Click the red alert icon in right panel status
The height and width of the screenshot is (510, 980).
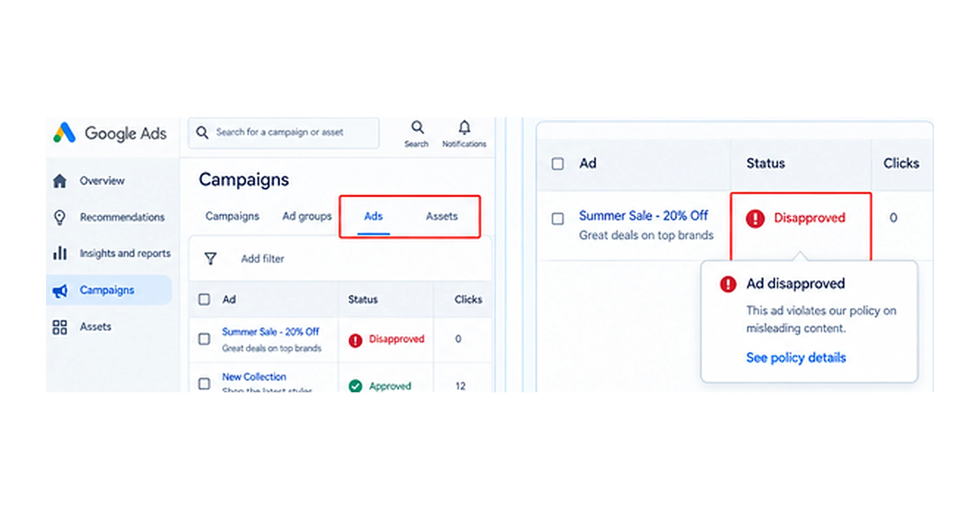(755, 218)
